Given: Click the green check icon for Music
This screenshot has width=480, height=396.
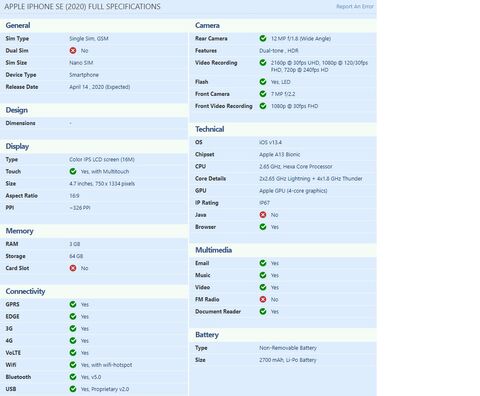Looking at the screenshot, I should (x=263, y=275).
